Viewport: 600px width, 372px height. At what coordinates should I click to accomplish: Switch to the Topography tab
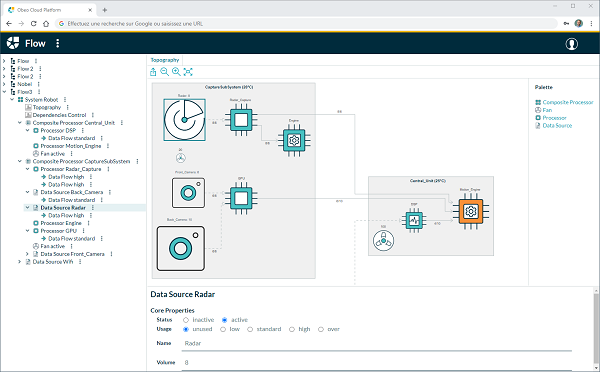165,60
